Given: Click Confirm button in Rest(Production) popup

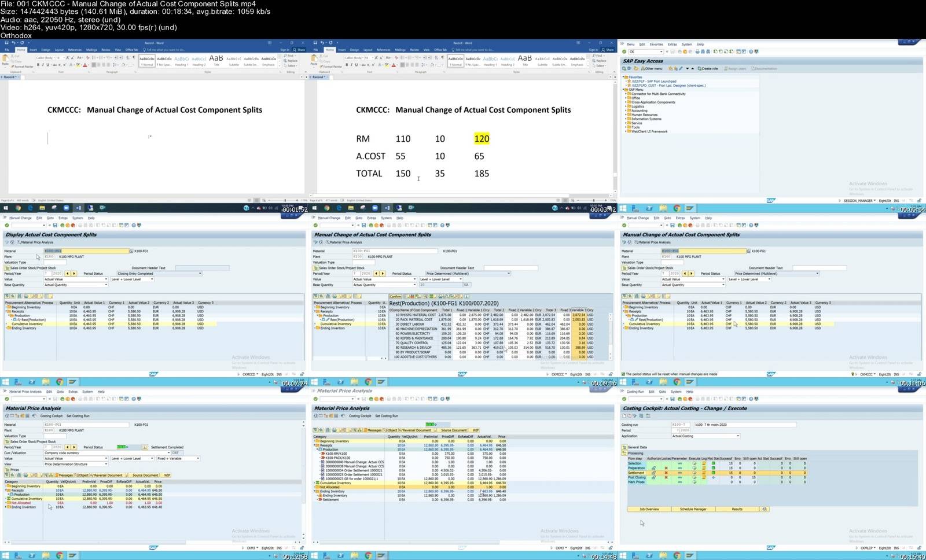Looking at the screenshot, I should pos(395,296).
